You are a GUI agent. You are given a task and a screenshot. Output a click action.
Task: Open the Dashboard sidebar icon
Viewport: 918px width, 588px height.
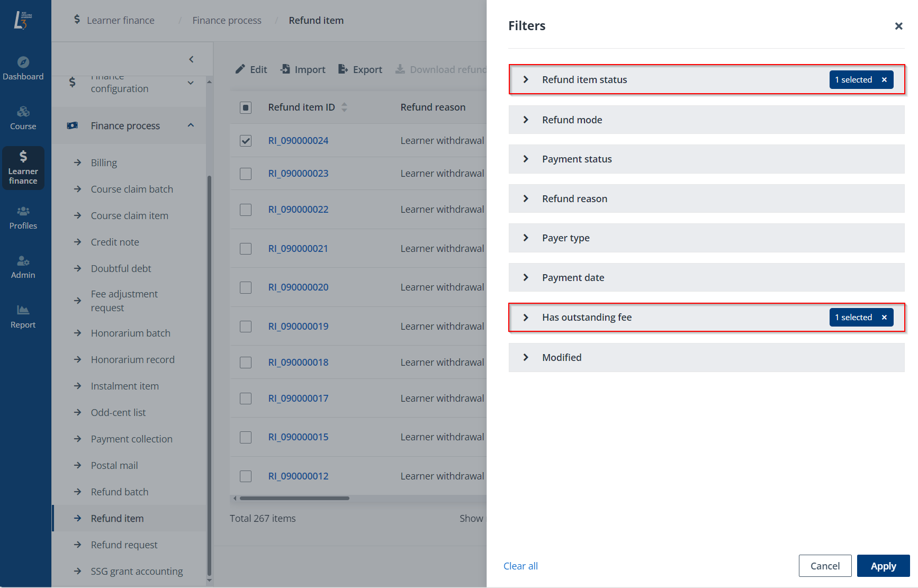pos(23,62)
